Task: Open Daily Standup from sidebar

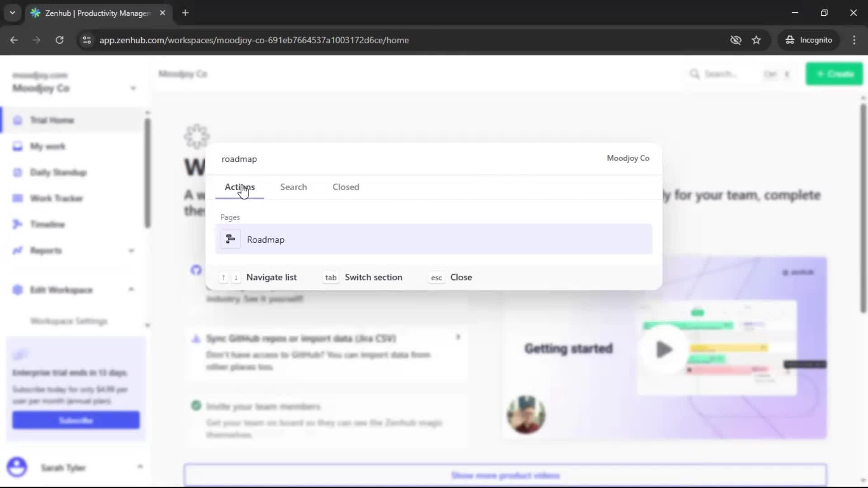Action: coord(58,172)
